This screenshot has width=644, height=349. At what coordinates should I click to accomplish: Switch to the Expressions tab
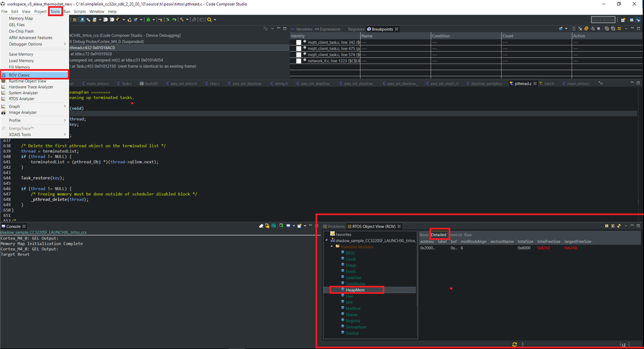[x=328, y=29]
